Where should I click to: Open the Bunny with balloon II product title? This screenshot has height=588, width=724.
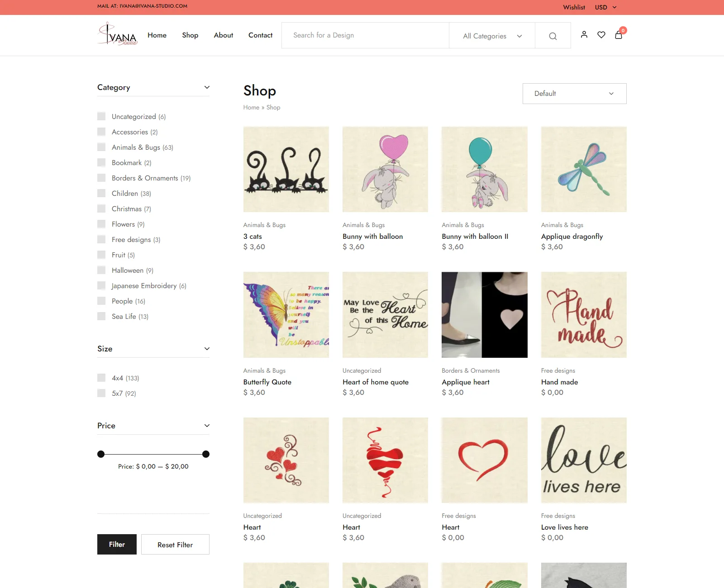[x=475, y=236]
